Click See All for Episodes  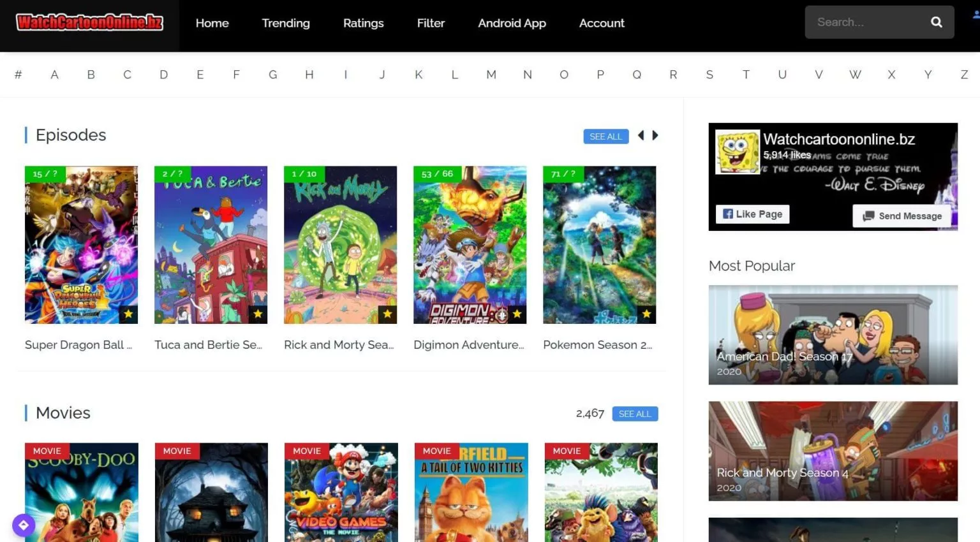(605, 136)
